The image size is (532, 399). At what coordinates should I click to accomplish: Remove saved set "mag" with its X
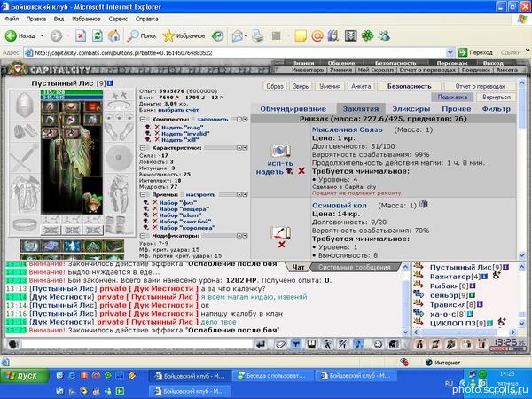(157, 127)
